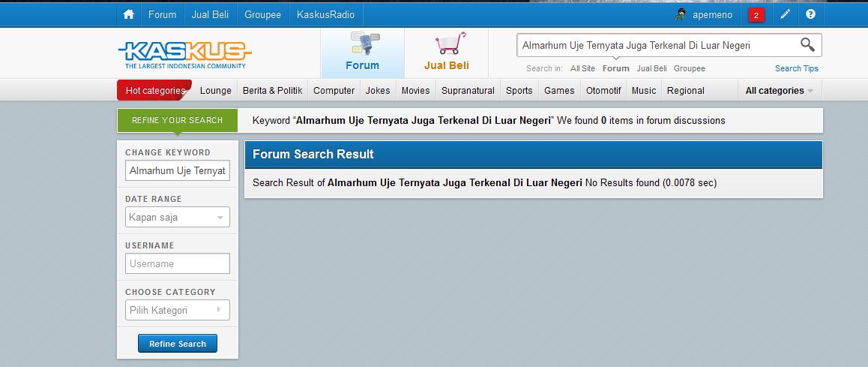Go to home via house icon

click(x=129, y=14)
